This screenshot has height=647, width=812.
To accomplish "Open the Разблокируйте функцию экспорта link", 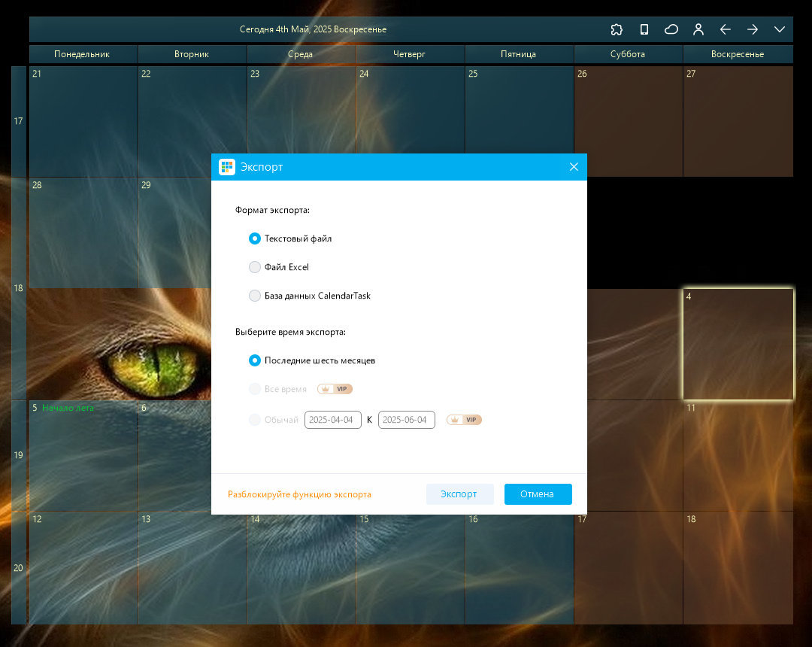I will tap(299, 494).
